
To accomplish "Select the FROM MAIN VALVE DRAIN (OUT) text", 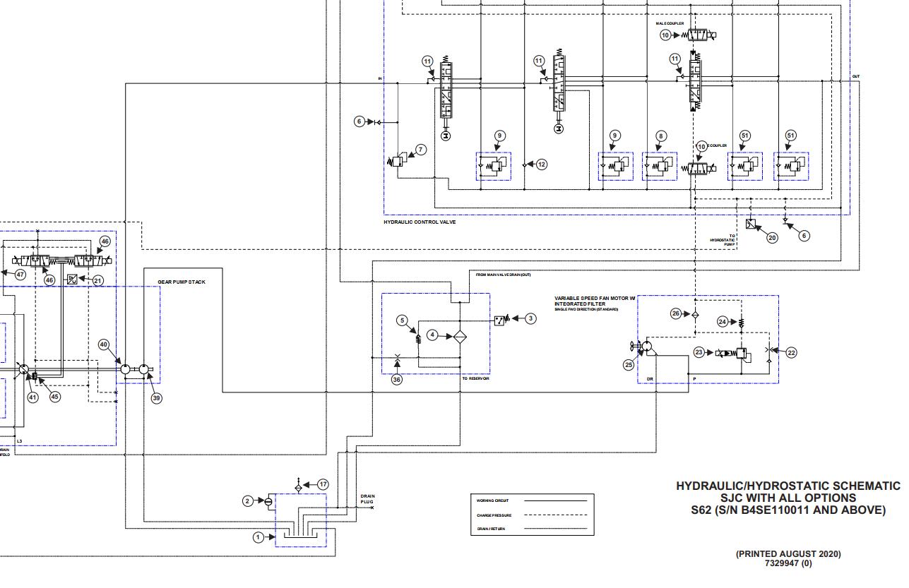I will [x=503, y=275].
